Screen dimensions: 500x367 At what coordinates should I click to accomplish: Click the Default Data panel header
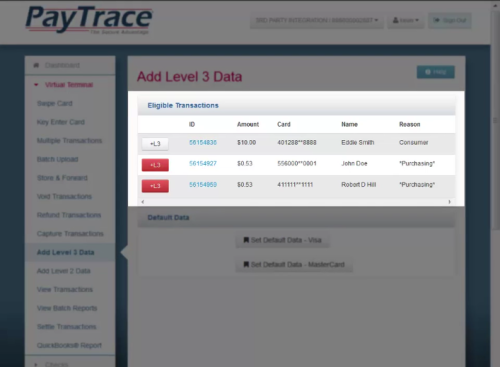[296, 218]
